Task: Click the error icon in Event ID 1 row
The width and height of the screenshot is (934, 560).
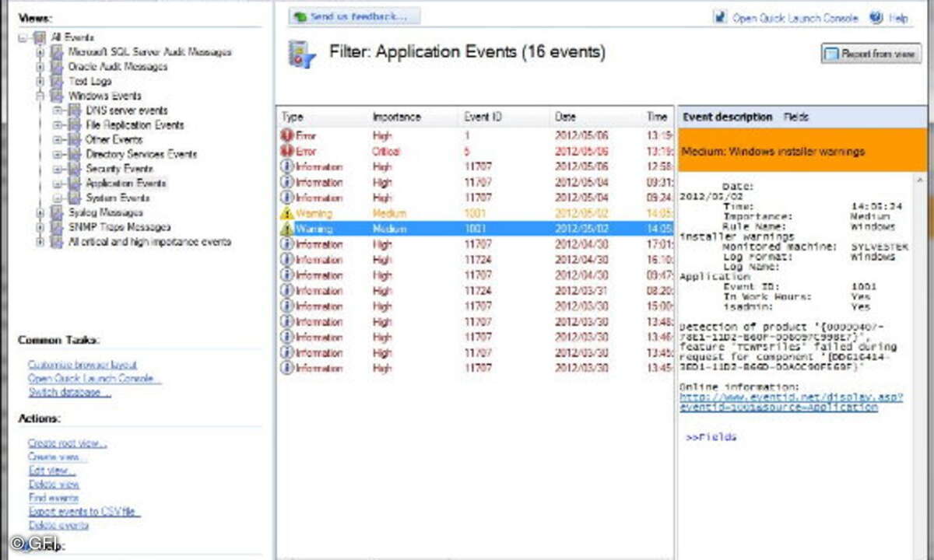Action: [286, 135]
